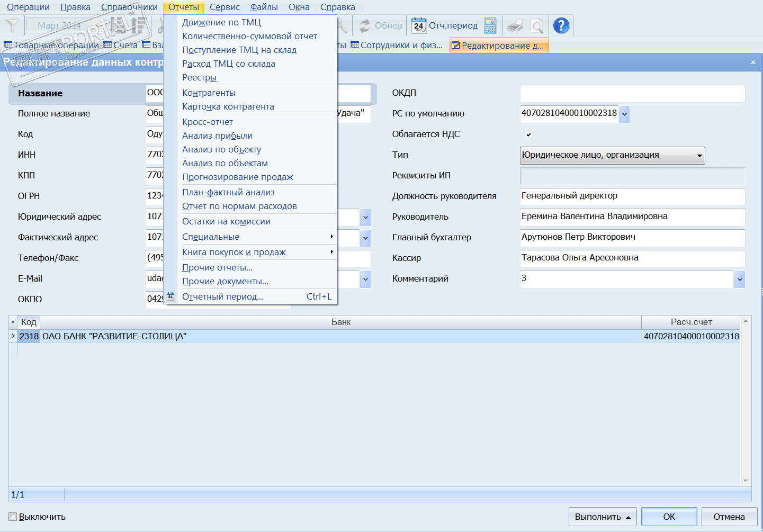763x532 pixels.
Task: Close the Редактирование данных контрагента panel
Action: (x=753, y=62)
